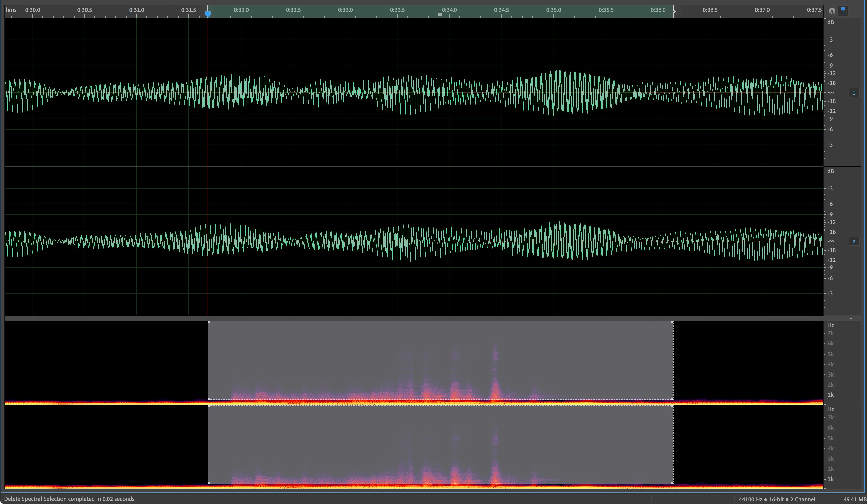The image size is (867, 504).
Task: Click the 7k label in upper spectral scale
Action: (x=831, y=333)
